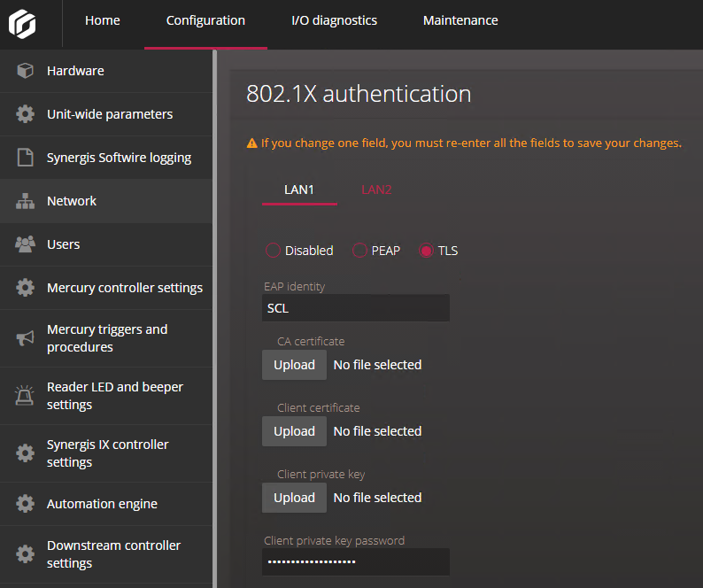Upload a CA certificate file
703x588 pixels.
click(x=295, y=365)
